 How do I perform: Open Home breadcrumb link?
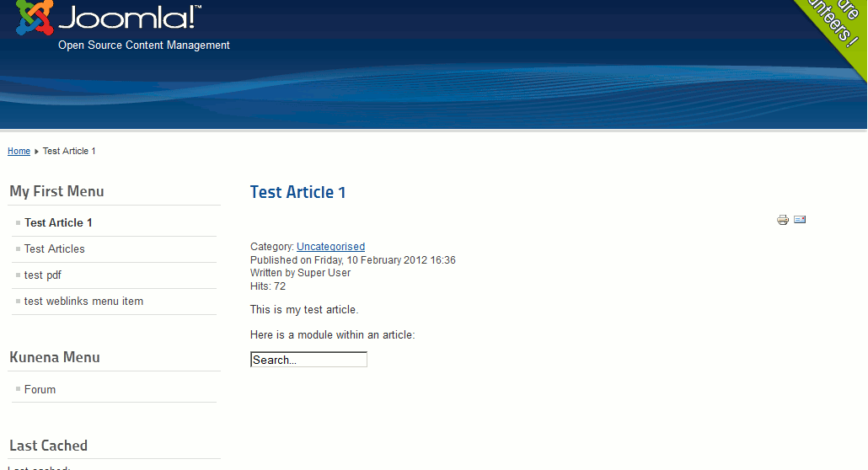[19, 151]
